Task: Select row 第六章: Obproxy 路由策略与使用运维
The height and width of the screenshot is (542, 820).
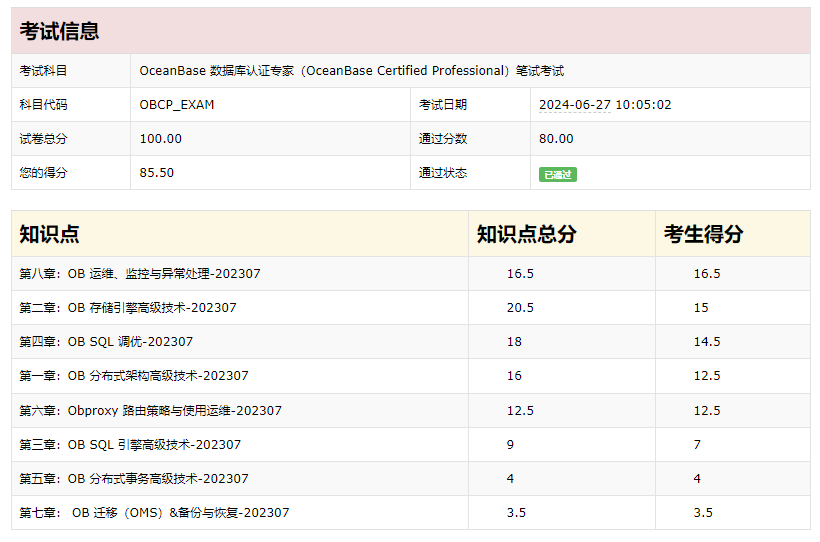Action: coord(411,411)
